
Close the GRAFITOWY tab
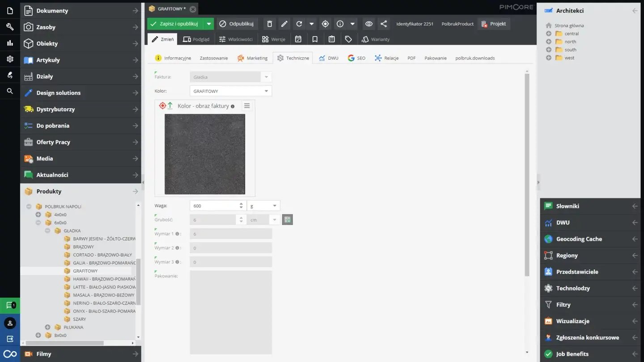193,9
